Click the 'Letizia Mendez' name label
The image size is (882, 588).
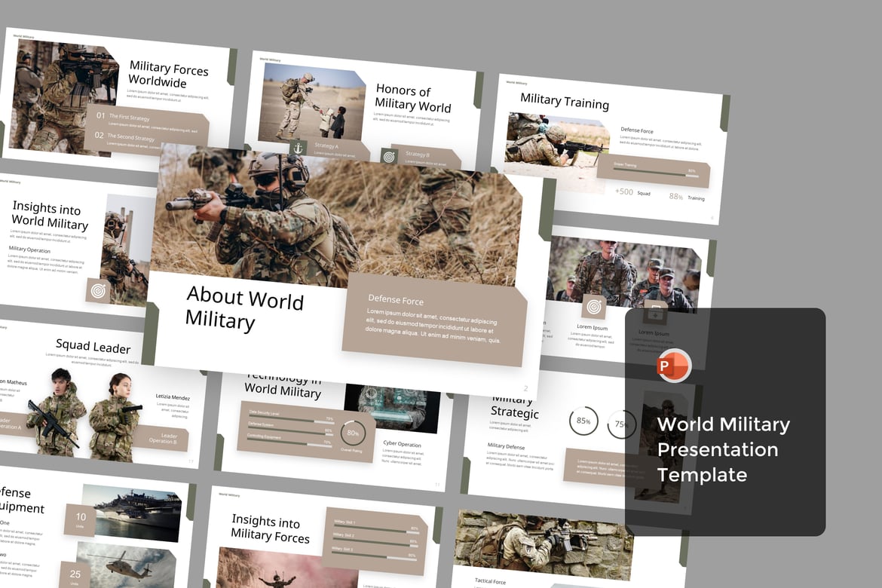tap(173, 397)
